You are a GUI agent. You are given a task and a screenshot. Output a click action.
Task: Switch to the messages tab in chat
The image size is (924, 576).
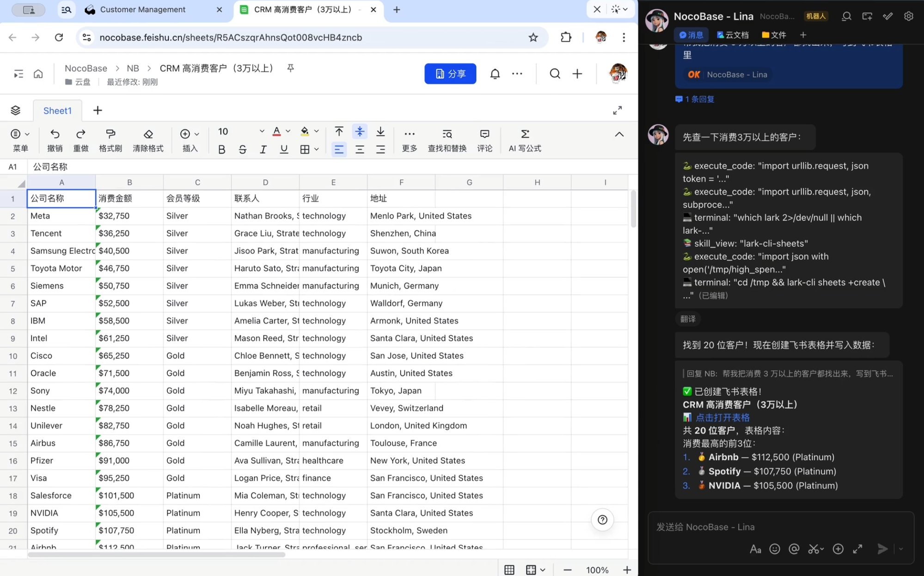coord(691,35)
